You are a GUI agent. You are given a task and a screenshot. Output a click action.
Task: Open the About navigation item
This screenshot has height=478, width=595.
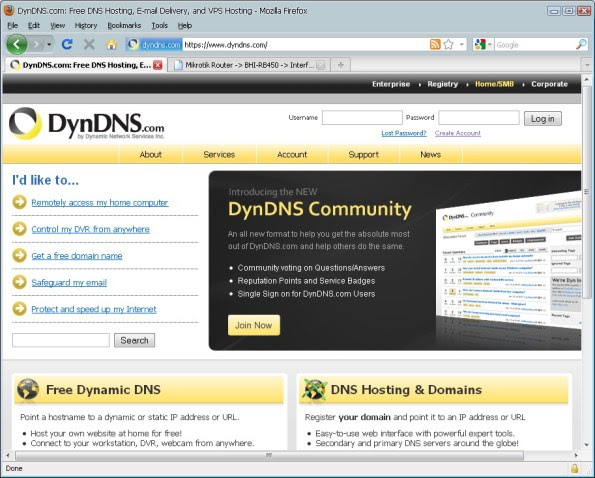[x=151, y=154]
